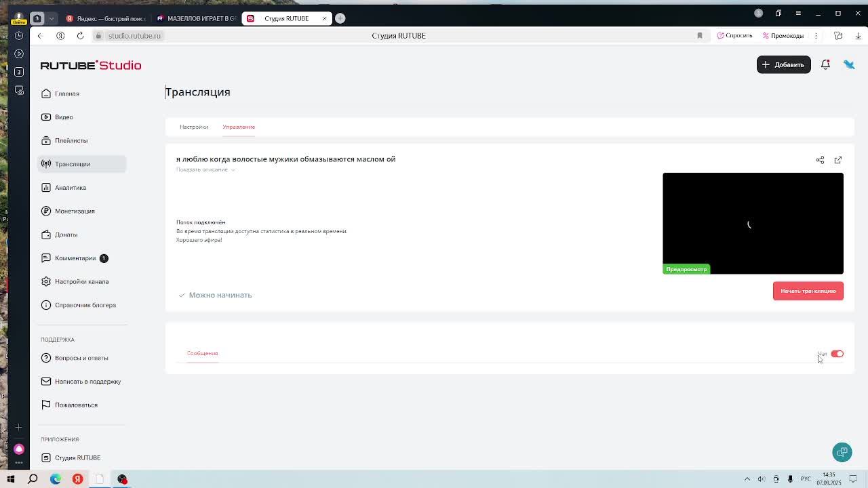Open browser hamburger menu
This screenshot has width=868, height=488.
(x=798, y=13)
